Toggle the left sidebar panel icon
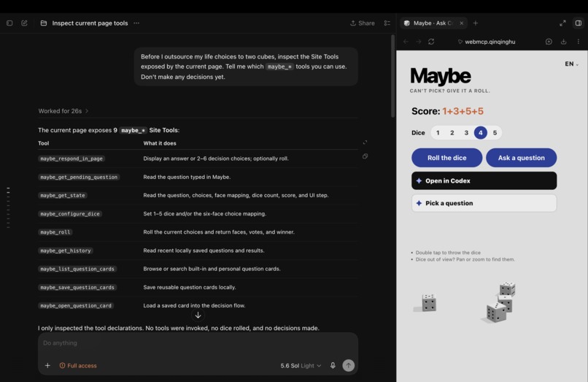 tap(9, 23)
